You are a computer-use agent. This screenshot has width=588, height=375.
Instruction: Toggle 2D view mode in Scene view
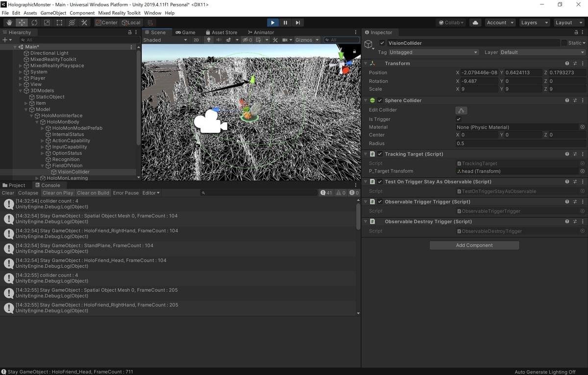tap(196, 40)
